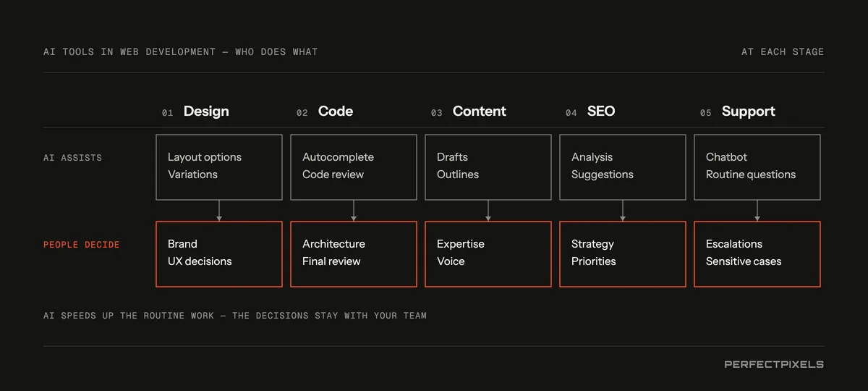Click 'UX decisions' text
Image resolution: width=868 pixels, height=391 pixels.
point(200,261)
